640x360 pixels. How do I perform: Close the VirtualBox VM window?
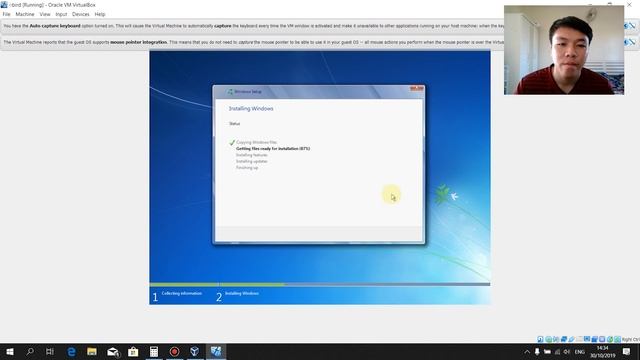pos(629,4)
